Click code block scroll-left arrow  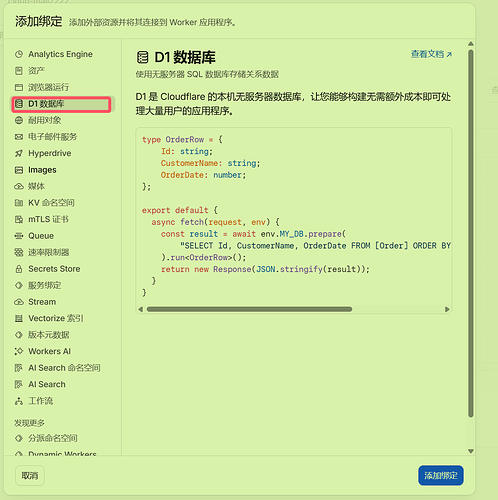[x=141, y=309]
